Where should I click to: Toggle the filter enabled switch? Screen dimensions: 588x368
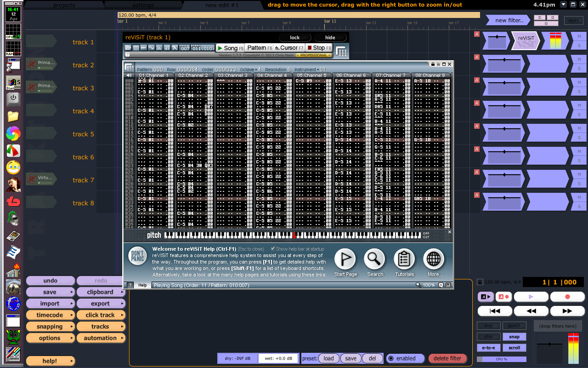click(405, 358)
